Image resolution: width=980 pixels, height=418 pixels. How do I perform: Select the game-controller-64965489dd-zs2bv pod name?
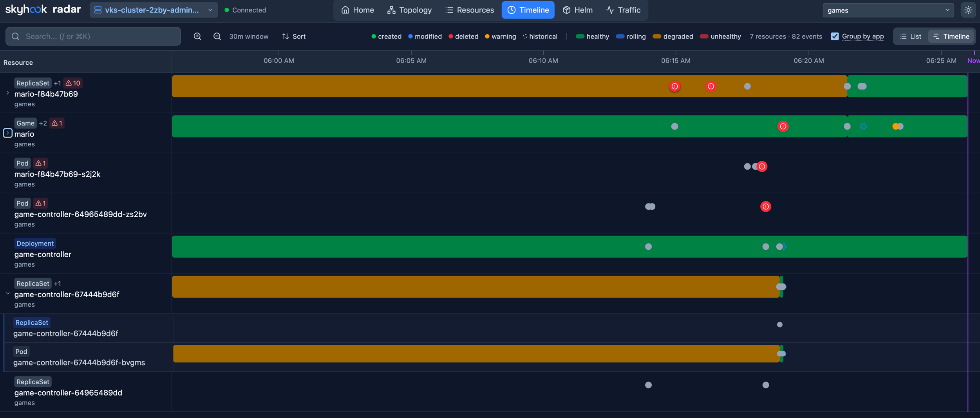[x=80, y=214]
